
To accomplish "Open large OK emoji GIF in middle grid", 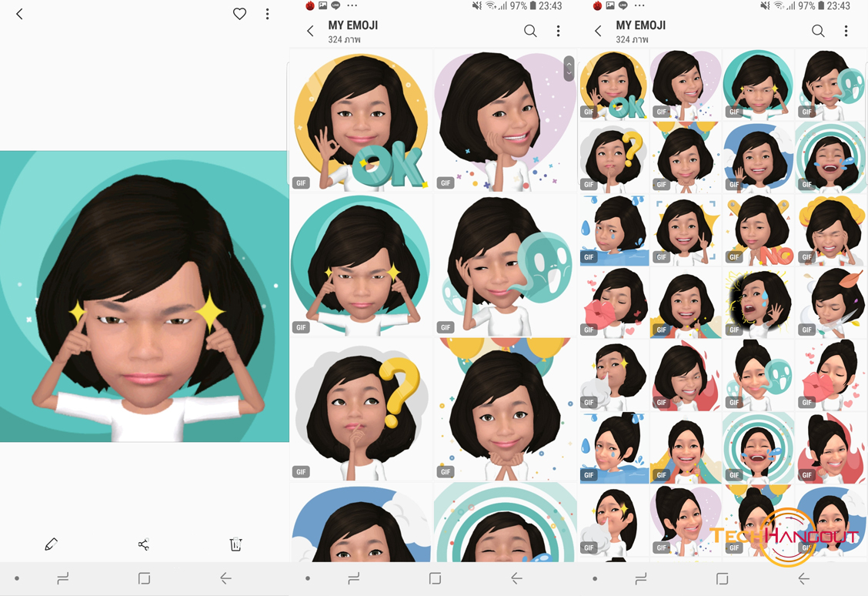I will point(360,120).
